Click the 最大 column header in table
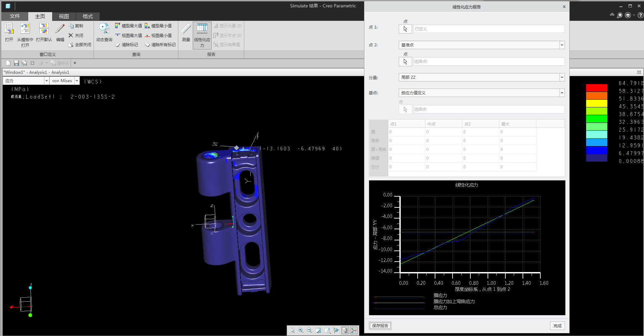Viewport: 644px width, 336px height. point(517,124)
